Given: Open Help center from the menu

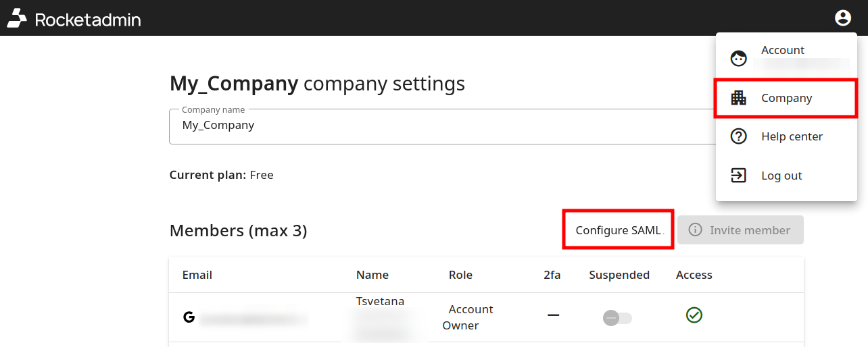Looking at the screenshot, I should coord(792,136).
